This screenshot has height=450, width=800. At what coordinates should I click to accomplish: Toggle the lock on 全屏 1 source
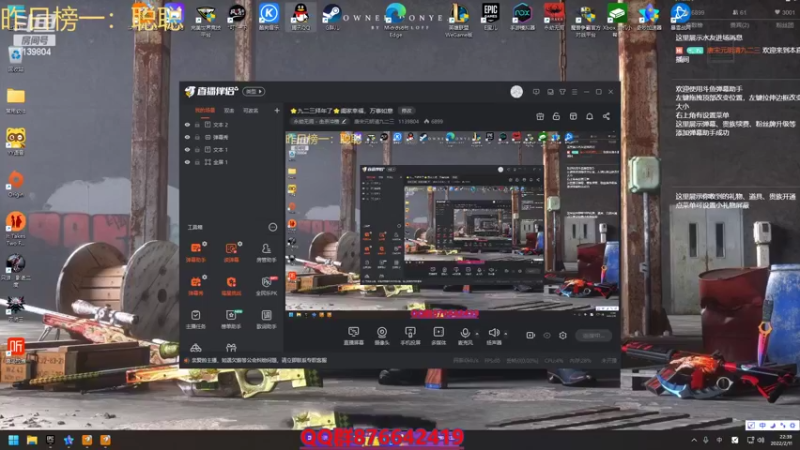(197, 162)
